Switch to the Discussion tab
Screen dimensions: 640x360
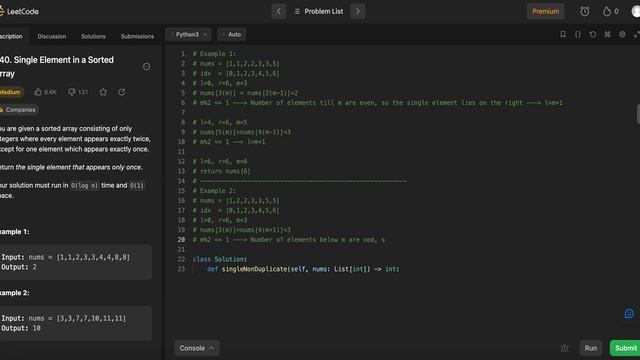[x=52, y=36]
